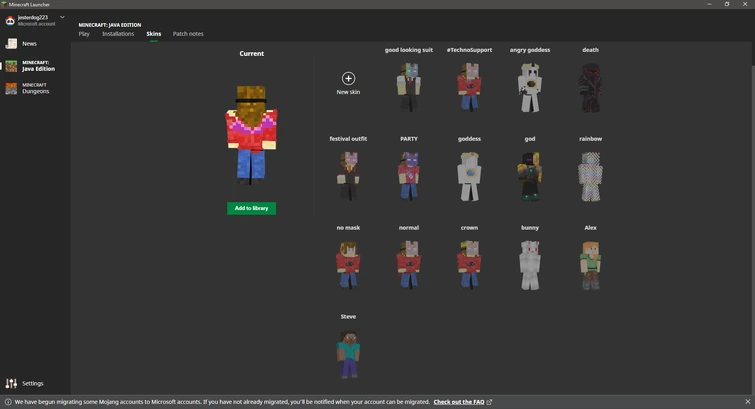
Task: Click the external link icon after FAQ
Action: [489, 402]
